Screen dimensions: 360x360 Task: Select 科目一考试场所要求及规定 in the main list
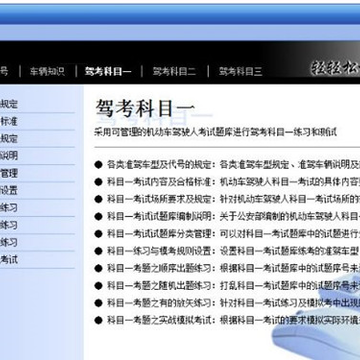pyautogui.click(x=159, y=199)
